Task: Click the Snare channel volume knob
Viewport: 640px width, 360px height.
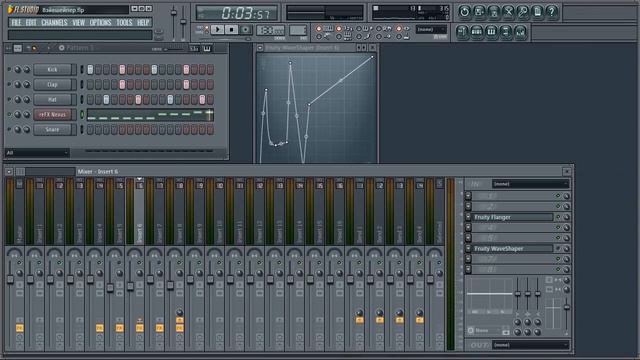Action: pos(27,130)
